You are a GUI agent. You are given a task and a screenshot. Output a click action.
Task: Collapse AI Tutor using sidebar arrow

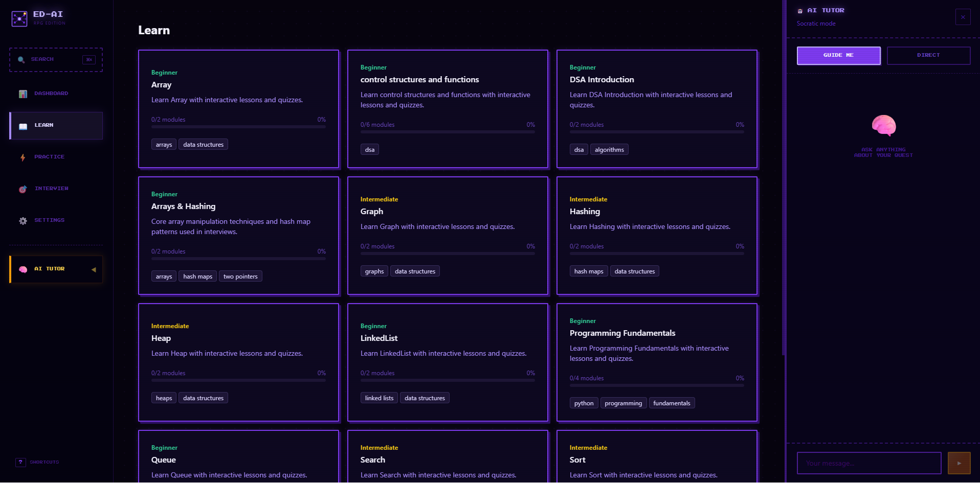(x=94, y=269)
